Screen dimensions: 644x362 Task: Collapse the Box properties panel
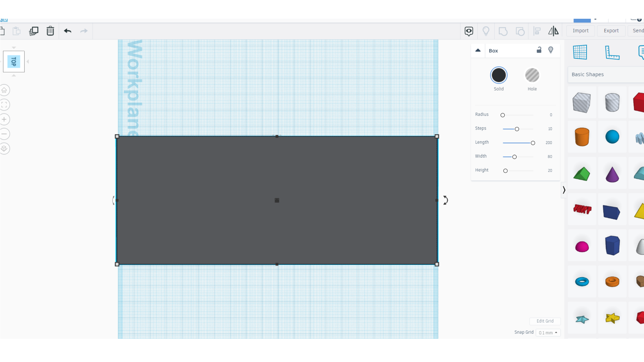click(478, 51)
